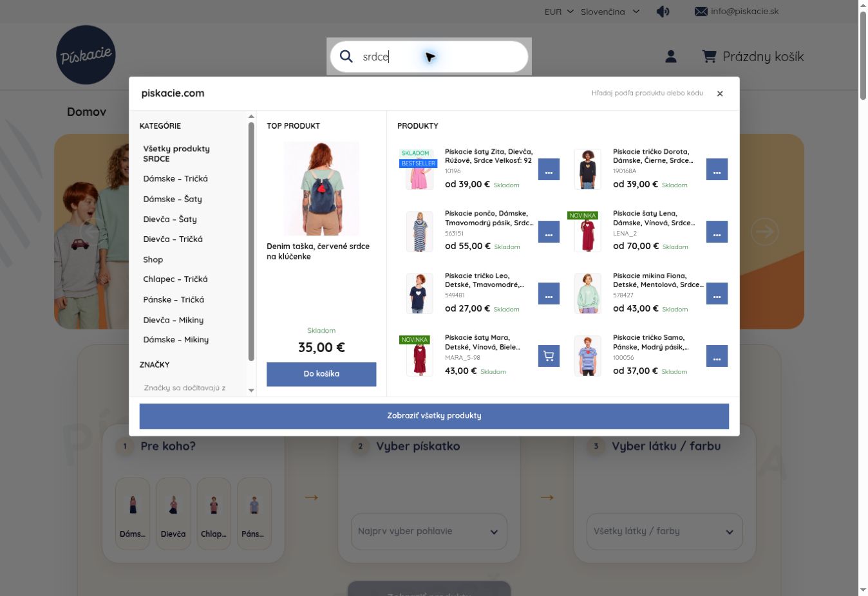
Task: Open the shopping cart icon
Action: 709,57
